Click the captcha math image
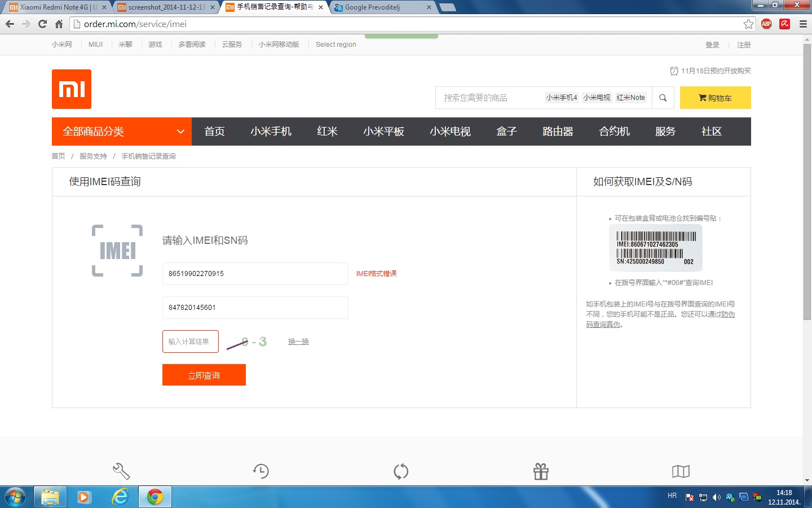 coord(247,342)
